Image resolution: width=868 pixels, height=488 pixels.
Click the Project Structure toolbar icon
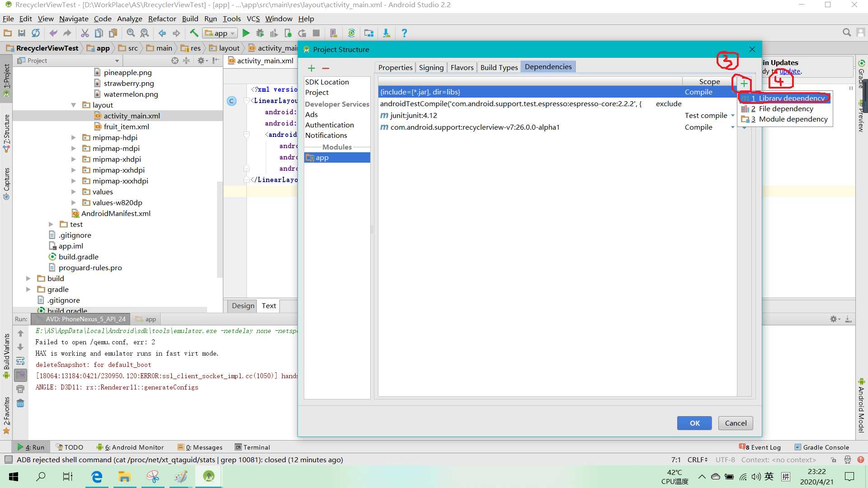tap(369, 33)
